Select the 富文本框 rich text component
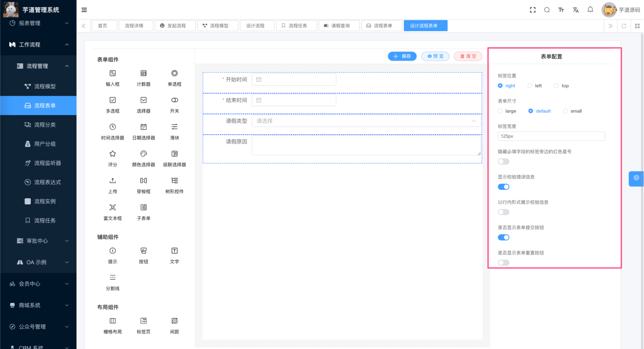 [x=113, y=212]
